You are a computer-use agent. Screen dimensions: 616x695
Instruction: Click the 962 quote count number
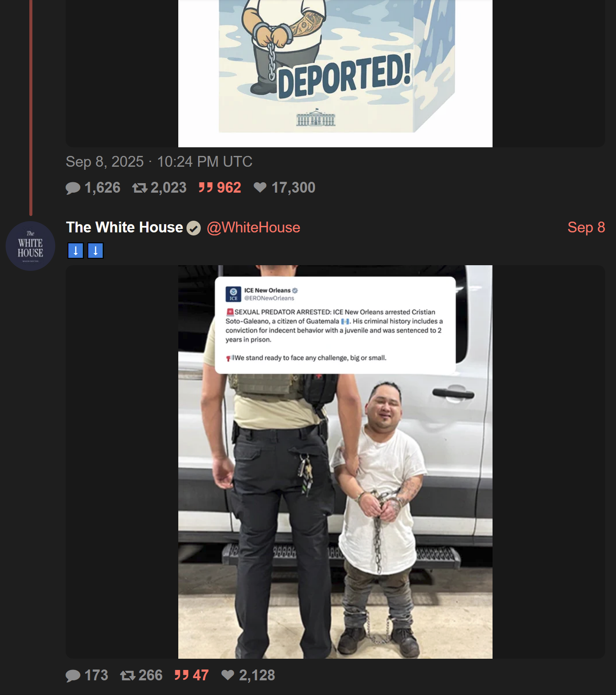[229, 187]
